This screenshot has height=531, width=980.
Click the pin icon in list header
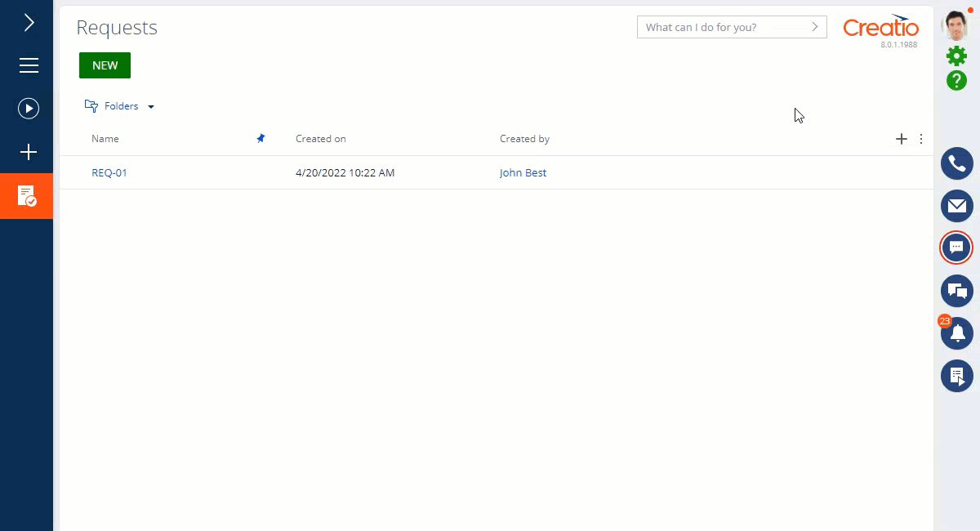click(x=261, y=139)
